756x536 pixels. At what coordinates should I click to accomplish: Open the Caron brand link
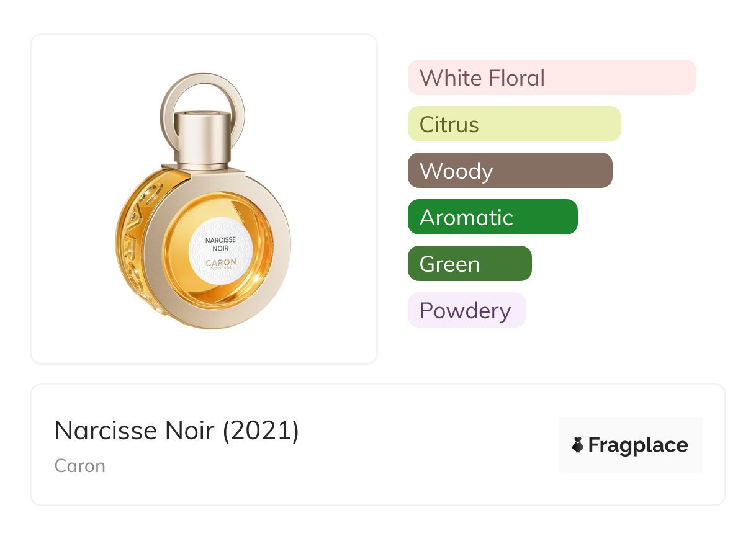pyautogui.click(x=80, y=466)
